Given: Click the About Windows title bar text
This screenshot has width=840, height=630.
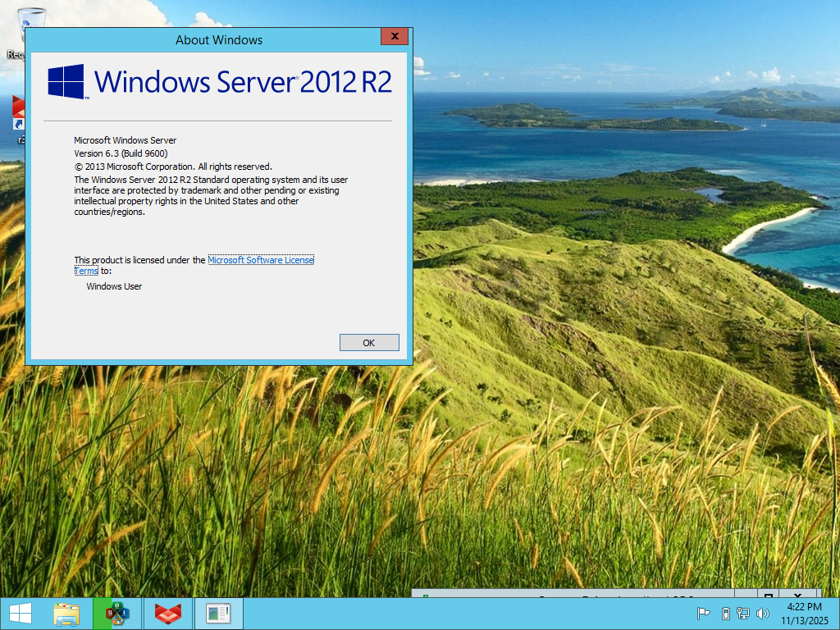Looking at the screenshot, I should coord(219,39).
